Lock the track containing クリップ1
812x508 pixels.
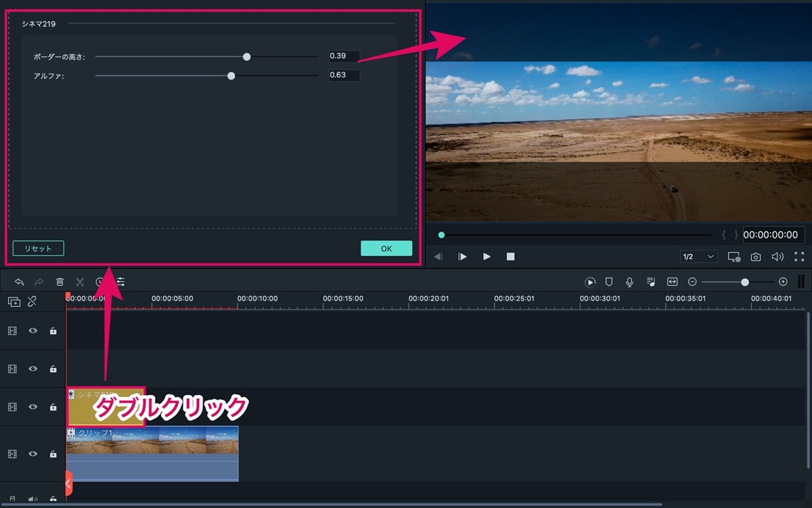tap(53, 454)
